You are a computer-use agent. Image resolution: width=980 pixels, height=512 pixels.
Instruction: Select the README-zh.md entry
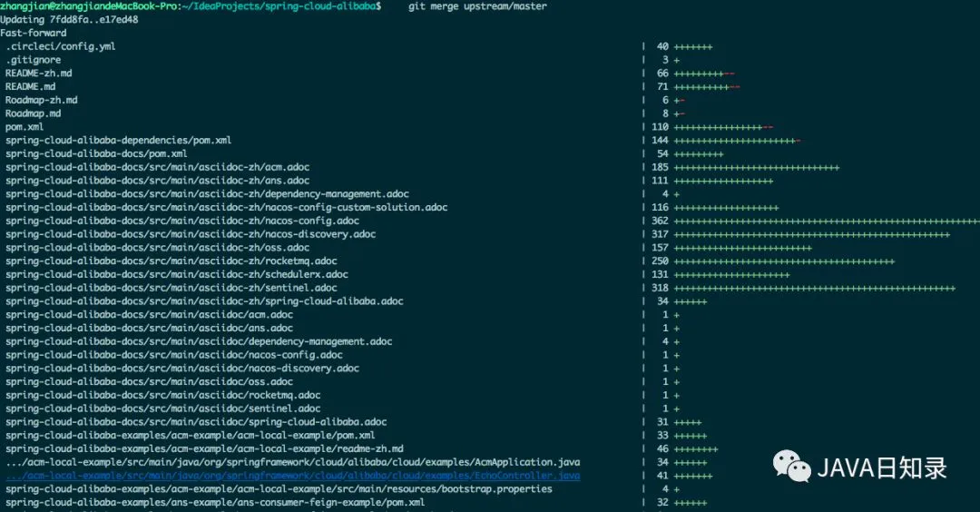click(39, 74)
